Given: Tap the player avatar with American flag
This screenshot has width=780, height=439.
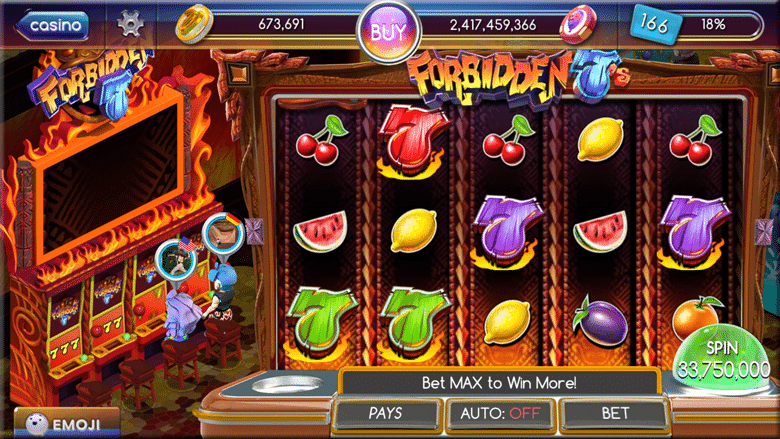Looking at the screenshot, I should click(176, 262).
